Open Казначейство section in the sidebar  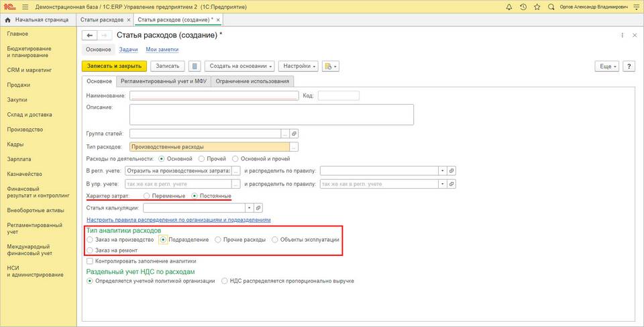(24, 174)
